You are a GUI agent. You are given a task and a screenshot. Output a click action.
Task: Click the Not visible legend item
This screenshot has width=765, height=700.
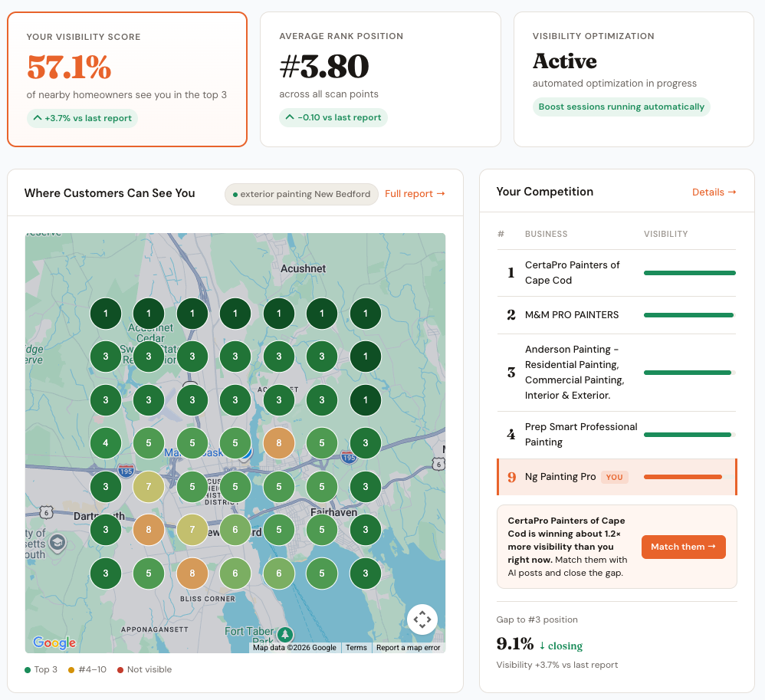(144, 669)
